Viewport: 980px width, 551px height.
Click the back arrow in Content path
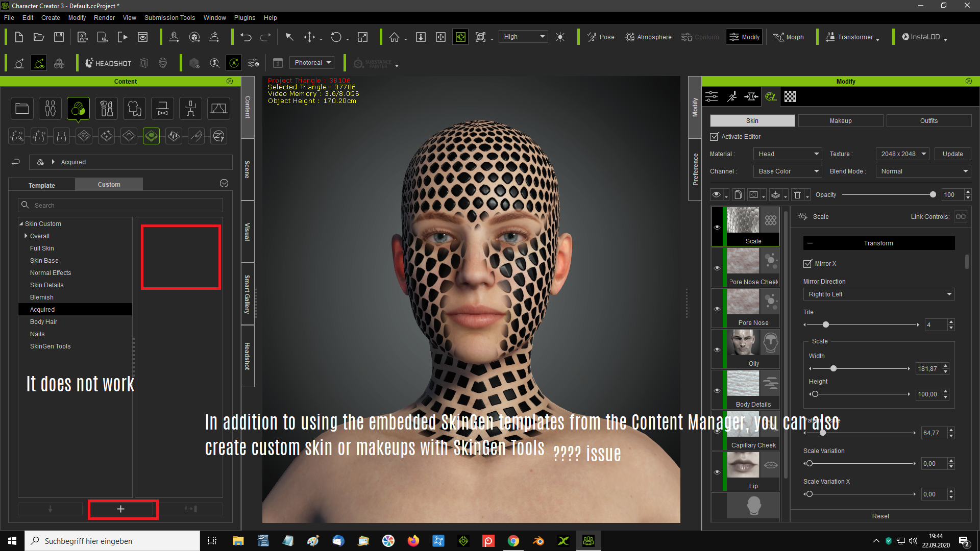[x=16, y=162]
